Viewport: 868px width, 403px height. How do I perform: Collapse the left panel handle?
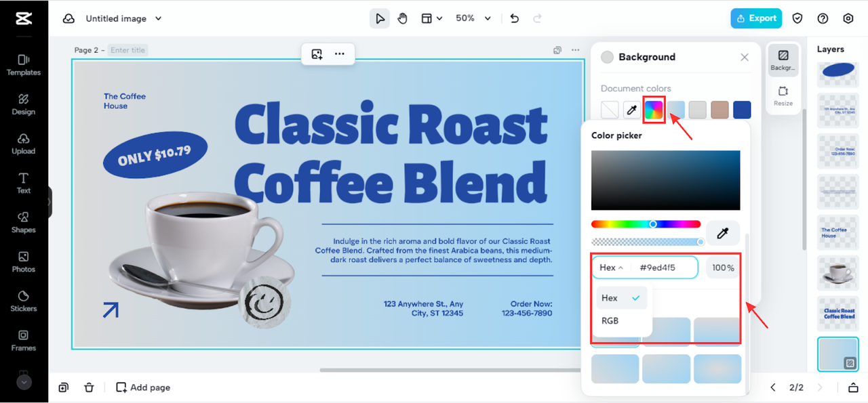[x=50, y=202]
